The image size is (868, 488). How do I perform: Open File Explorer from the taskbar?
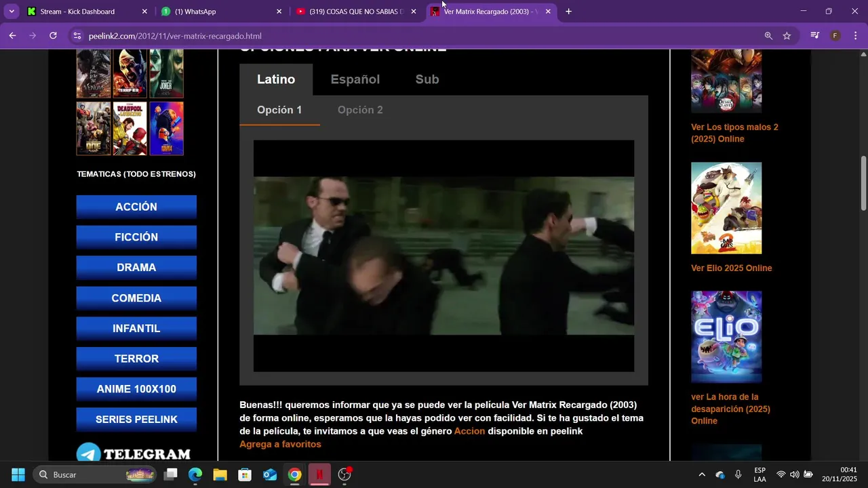pos(220,474)
